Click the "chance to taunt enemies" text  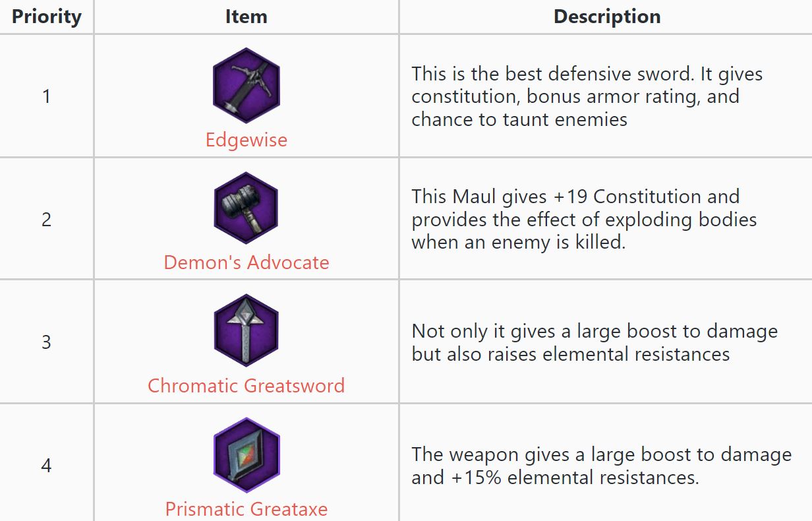pyautogui.click(x=519, y=119)
